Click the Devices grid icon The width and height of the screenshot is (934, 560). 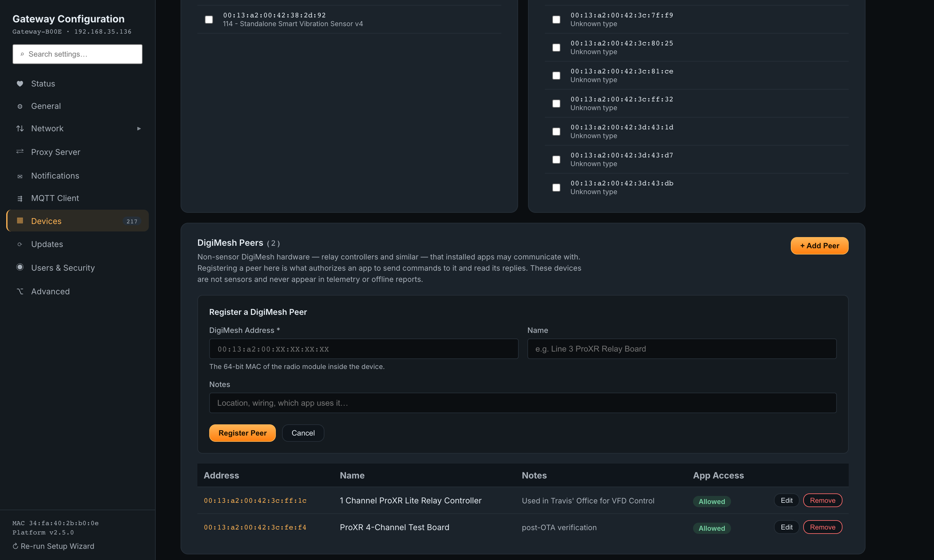coord(20,221)
